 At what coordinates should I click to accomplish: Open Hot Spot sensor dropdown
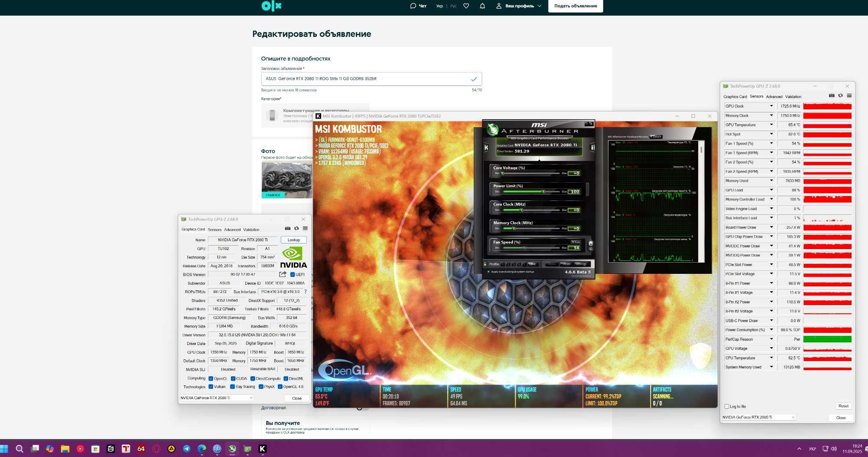771,134
